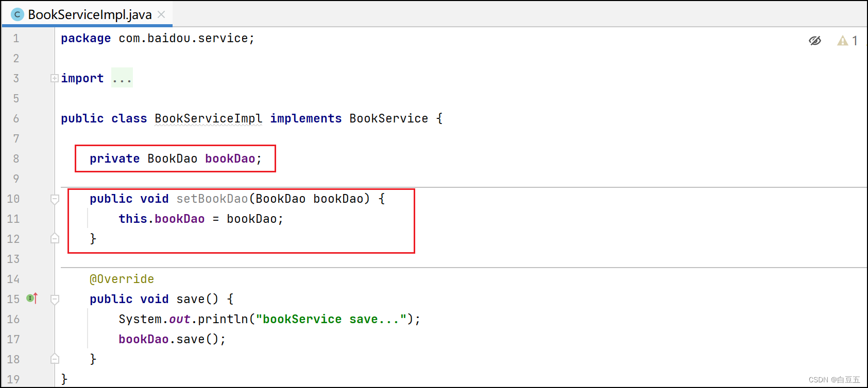Click the import keyword on line 3
Image resolution: width=868 pixels, height=388 pixels.
point(82,79)
